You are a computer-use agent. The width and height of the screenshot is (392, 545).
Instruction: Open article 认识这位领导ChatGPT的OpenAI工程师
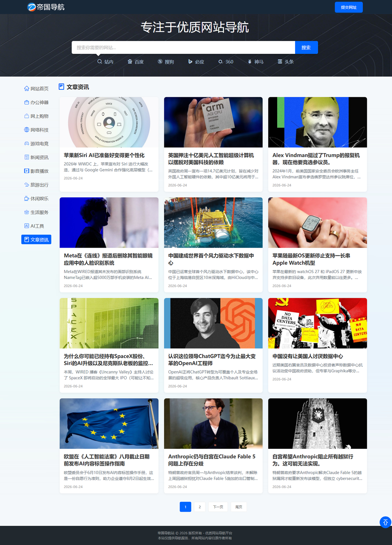(212, 360)
